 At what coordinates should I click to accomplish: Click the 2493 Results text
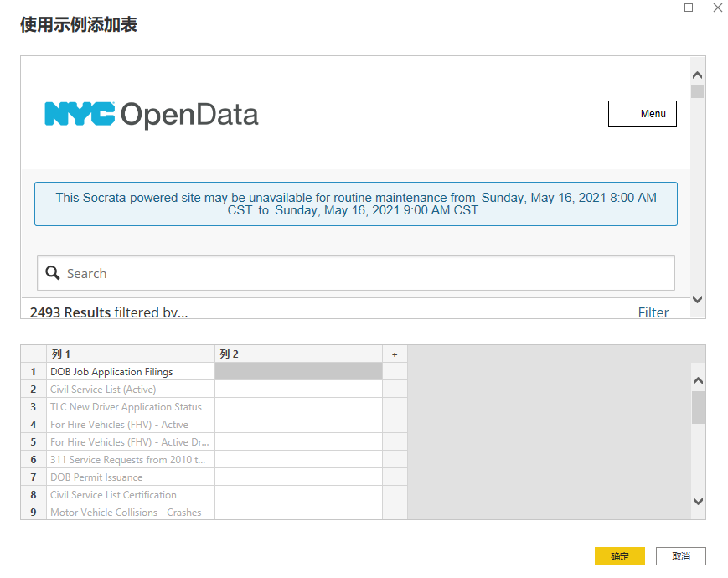pyautogui.click(x=70, y=312)
